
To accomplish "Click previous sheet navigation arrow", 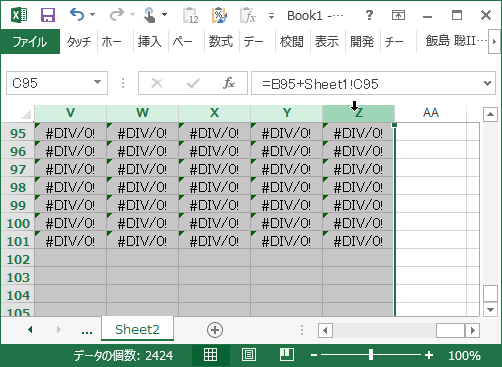I will coord(30,330).
